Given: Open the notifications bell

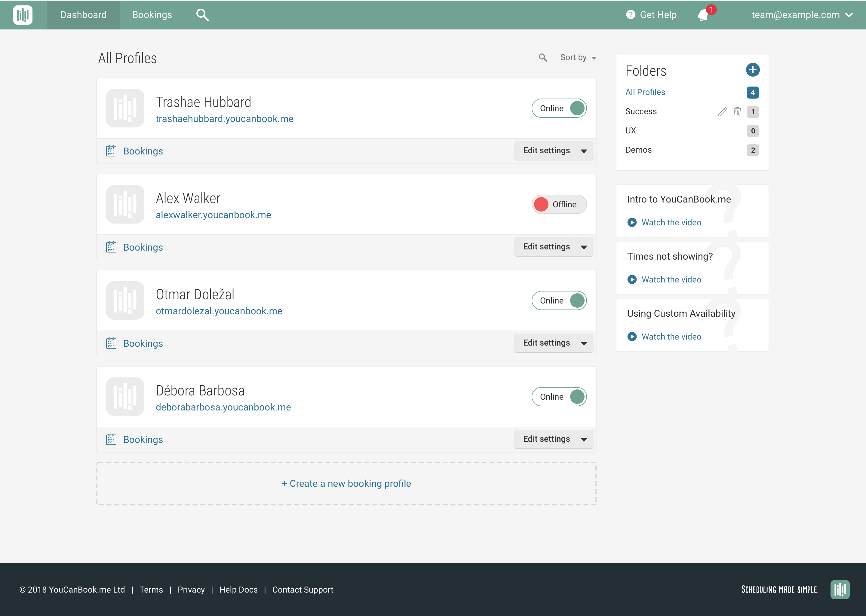Looking at the screenshot, I should (702, 15).
